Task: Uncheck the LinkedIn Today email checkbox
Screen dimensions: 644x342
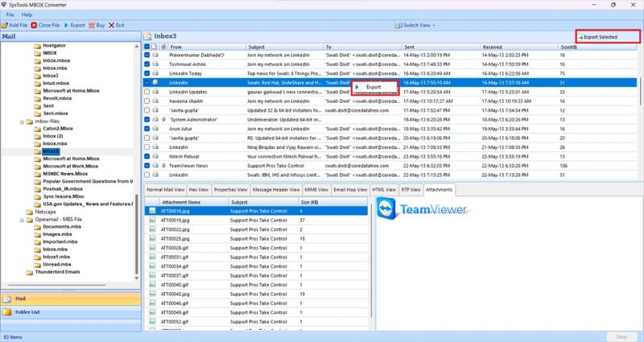Action: click(x=147, y=73)
